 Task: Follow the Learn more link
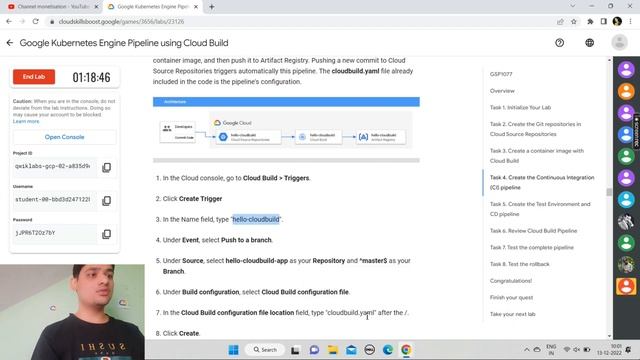[x=26, y=122]
